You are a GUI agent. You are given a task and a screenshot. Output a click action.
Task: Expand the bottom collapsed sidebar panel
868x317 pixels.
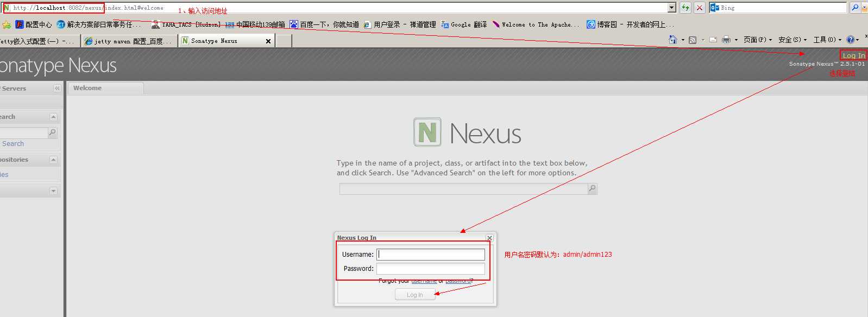(x=53, y=191)
